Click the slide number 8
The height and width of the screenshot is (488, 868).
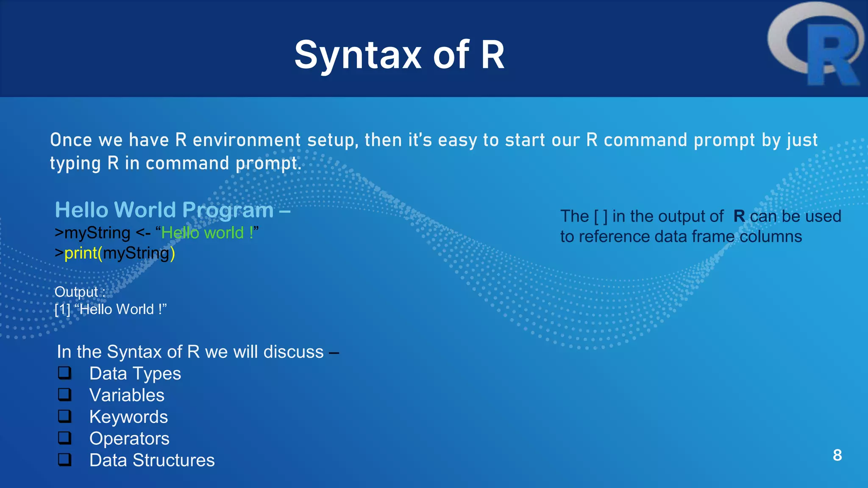point(837,455)
